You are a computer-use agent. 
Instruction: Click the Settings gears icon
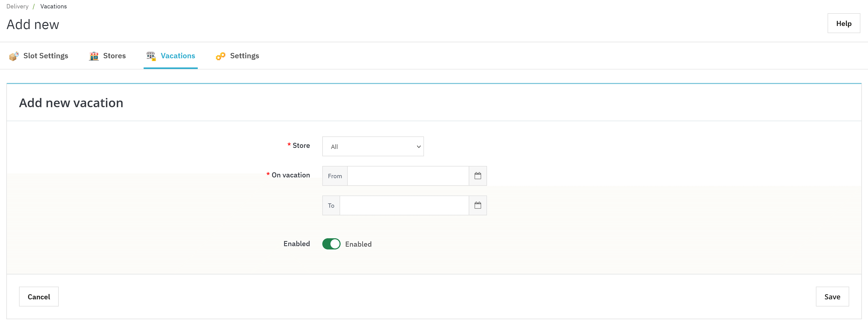coord(220,56)
